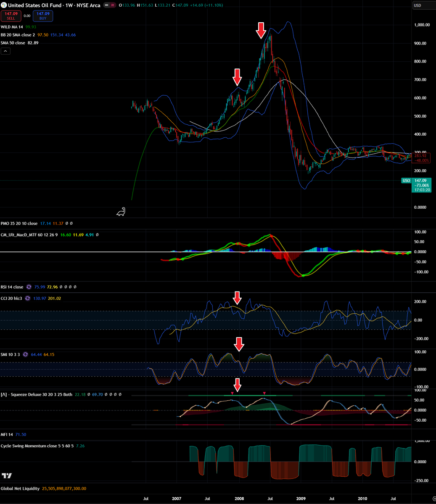This screenshot has width=436, height=504.
Task: Click the refresh icon beside RSI 14 close
Action: coord(29,287)
